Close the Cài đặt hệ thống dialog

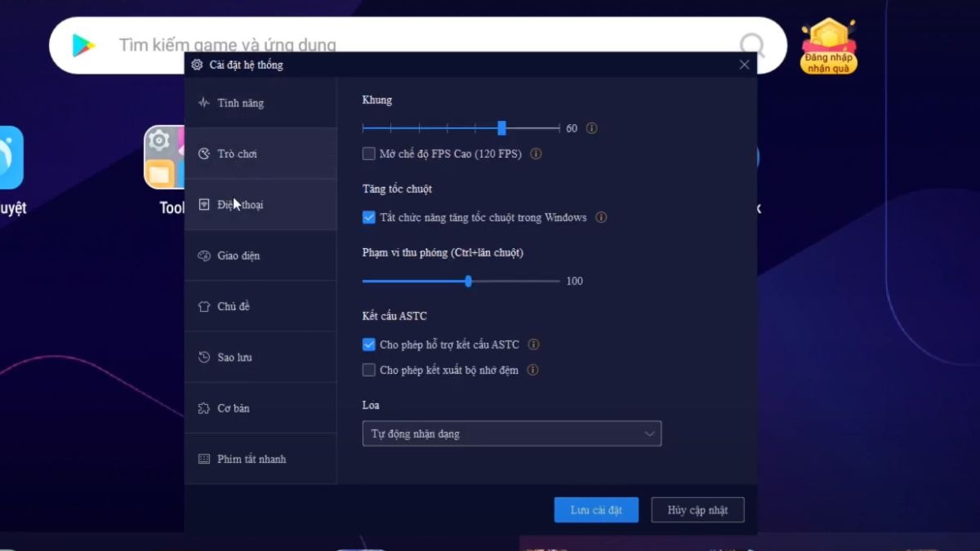(744, 64)
